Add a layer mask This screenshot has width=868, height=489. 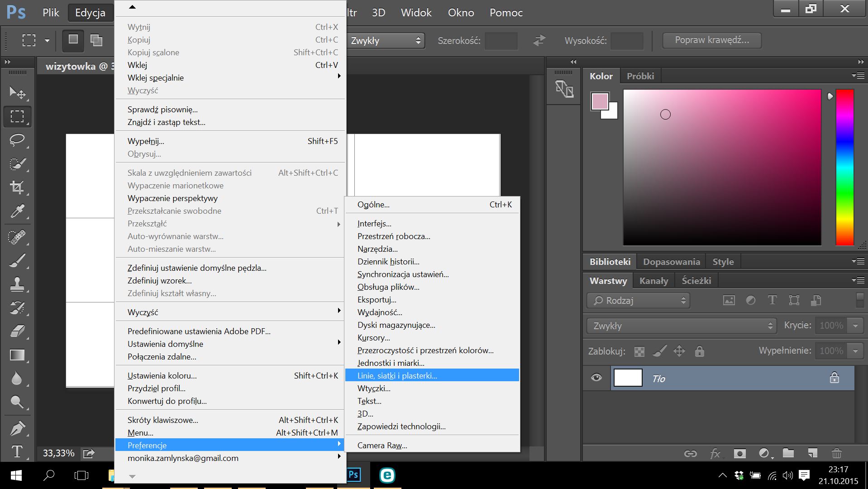pos(739,453)
